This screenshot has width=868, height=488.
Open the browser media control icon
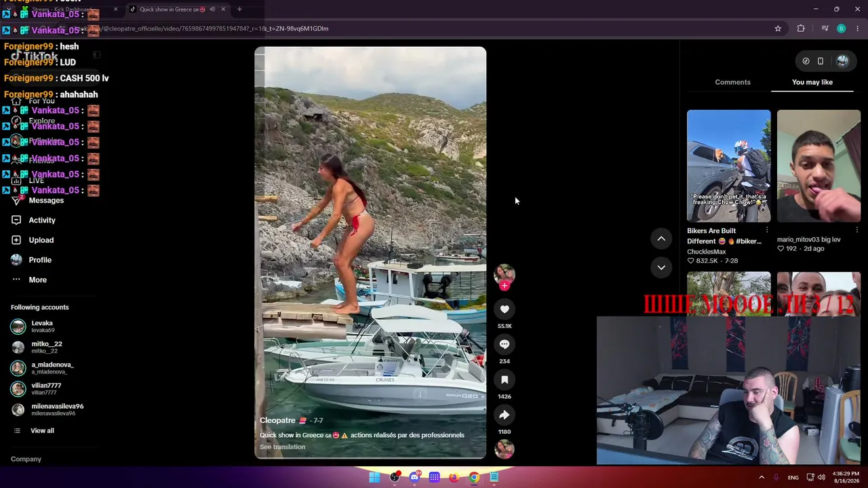tap(825, 28)
